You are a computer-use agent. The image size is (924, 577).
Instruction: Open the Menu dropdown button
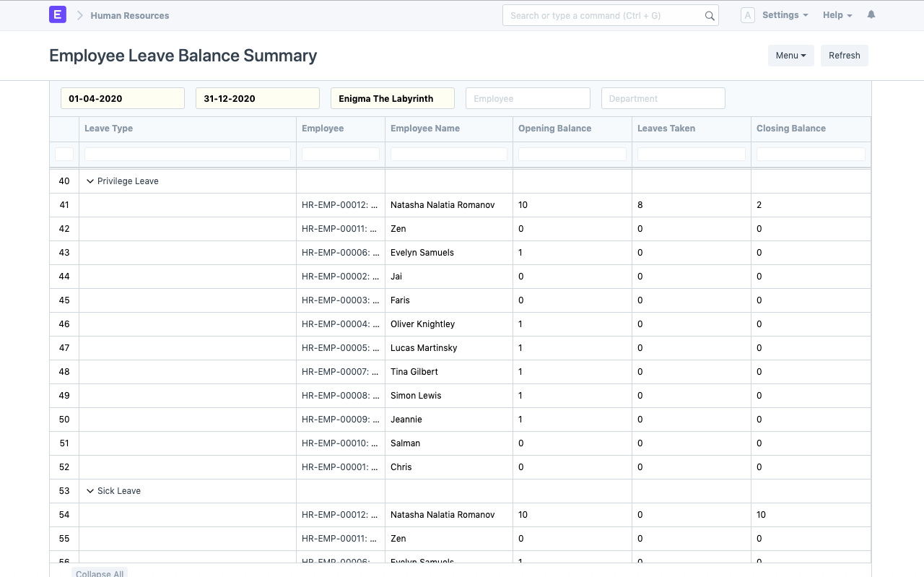[x=791, y=56]
